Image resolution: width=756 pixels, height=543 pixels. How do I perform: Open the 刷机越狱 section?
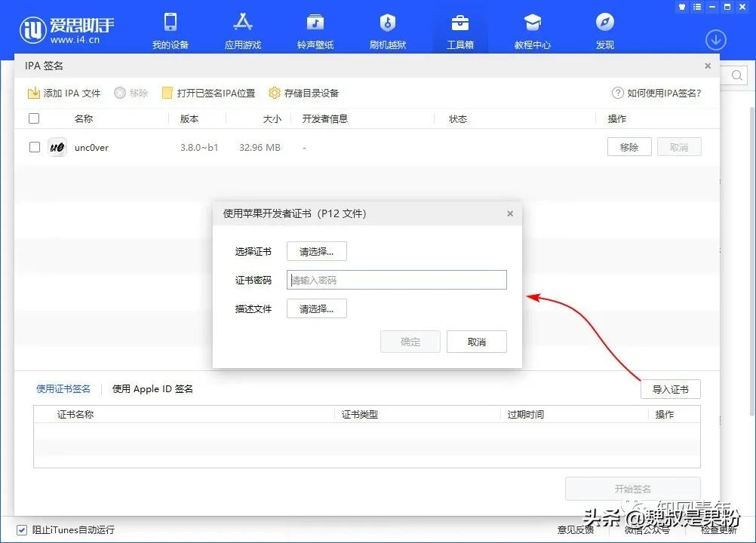click(x=387, y=29)
